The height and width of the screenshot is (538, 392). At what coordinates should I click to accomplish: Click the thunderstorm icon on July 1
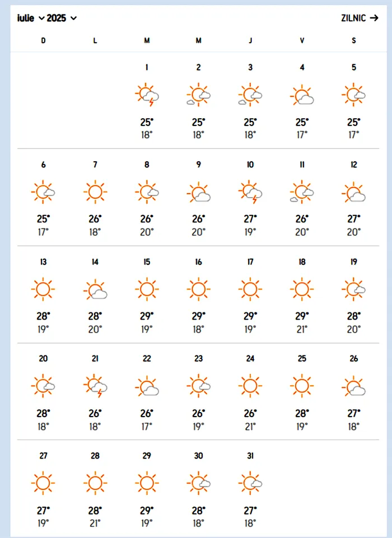(x=147, y=96)
